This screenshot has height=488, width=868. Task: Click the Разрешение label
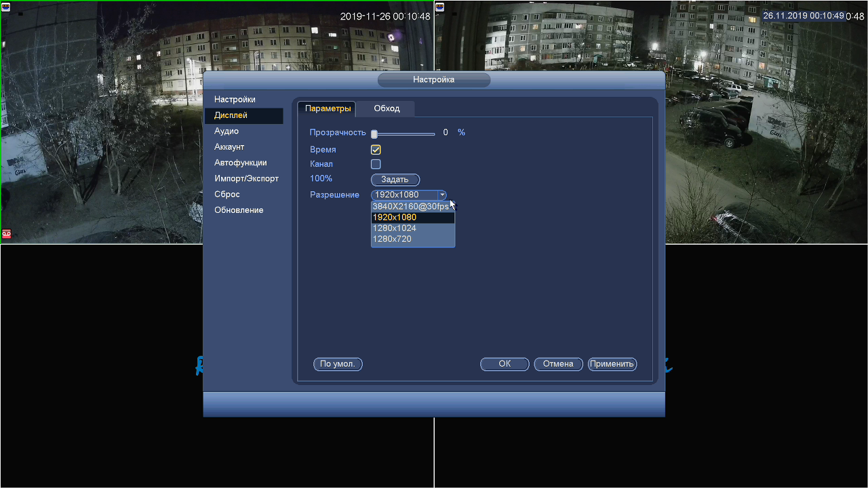pos(334,195)
